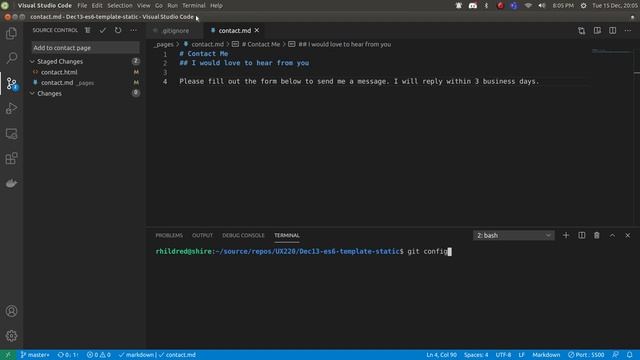This screenshot has height=360, width=640.
Task: Click the open changes icon in editor toolbar
Action: click(x=581, y=31)
